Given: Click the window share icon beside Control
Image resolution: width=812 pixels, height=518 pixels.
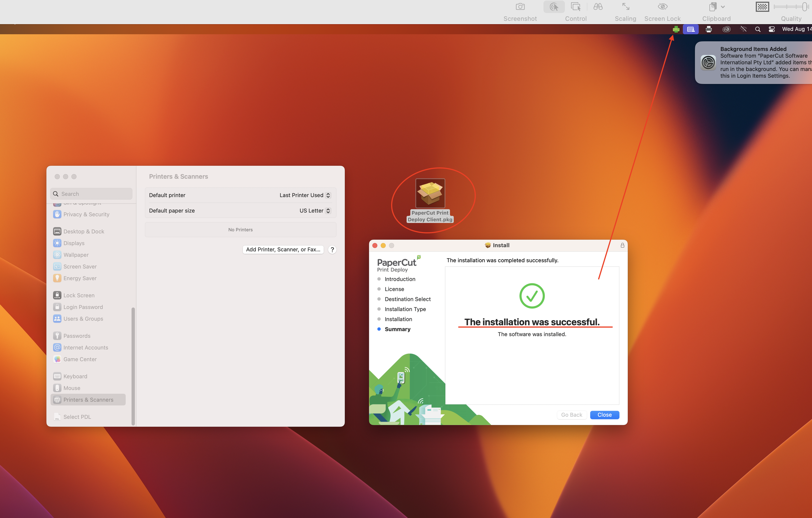Looking at the screenshot, I should point(576,7).
